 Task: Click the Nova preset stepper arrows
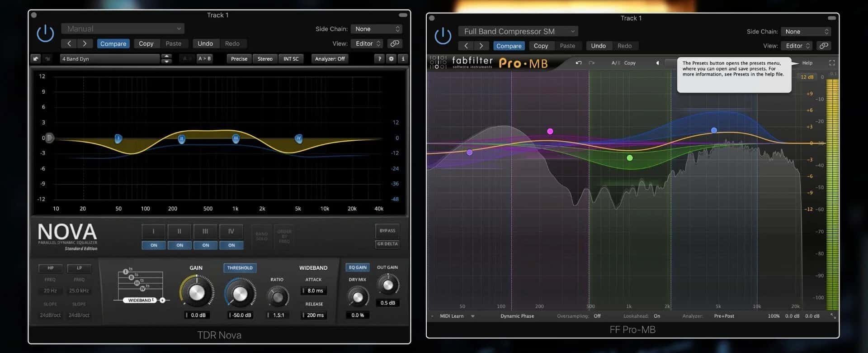tap(167, 59)
